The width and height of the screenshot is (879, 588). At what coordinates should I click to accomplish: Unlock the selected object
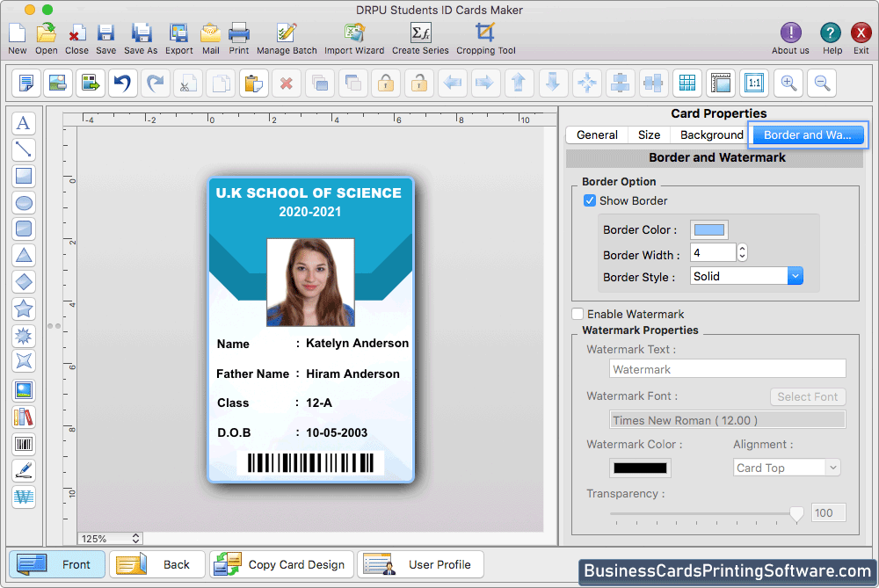(419, 83)
